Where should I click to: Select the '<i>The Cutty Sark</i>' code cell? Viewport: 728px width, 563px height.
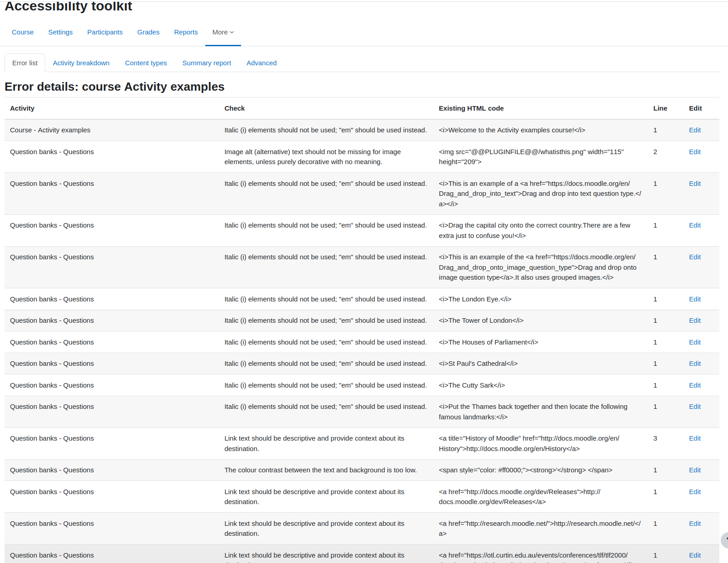pos(472,385)
